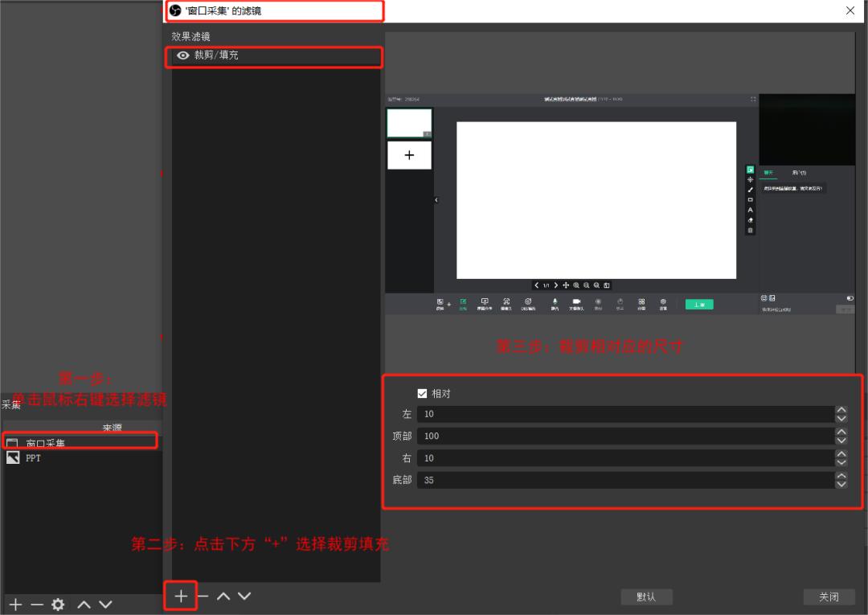868x615 pixels.
Task: Decrease the 底部 value using down stepper
Action: coord(841,484)
